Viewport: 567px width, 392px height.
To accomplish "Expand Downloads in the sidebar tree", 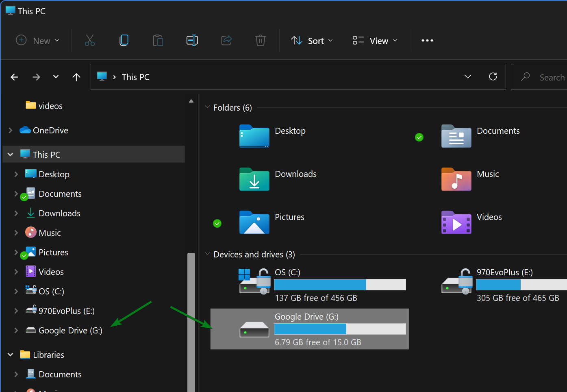I will tap(16, 213).
